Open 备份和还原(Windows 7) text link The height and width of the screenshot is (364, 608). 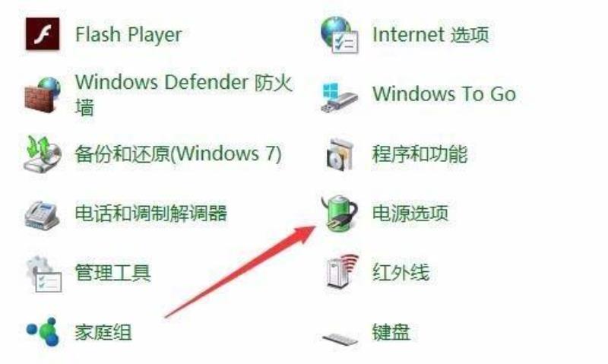tap(178, 154)
